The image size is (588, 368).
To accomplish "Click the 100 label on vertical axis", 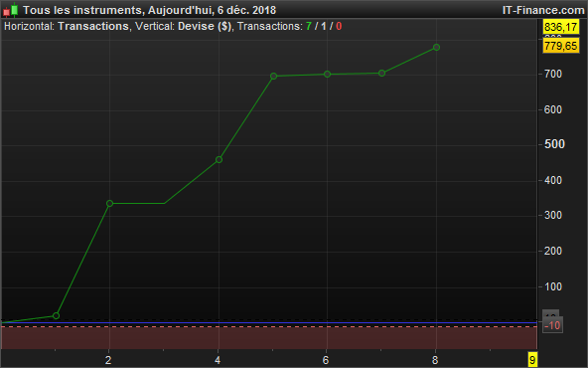I will click(x=553, y=286).
